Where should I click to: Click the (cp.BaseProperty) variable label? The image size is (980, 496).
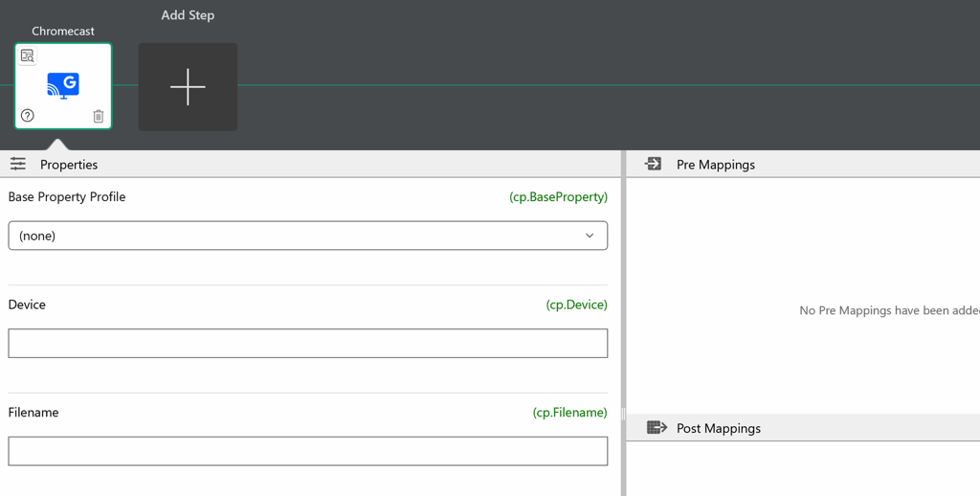coord(558,196)
